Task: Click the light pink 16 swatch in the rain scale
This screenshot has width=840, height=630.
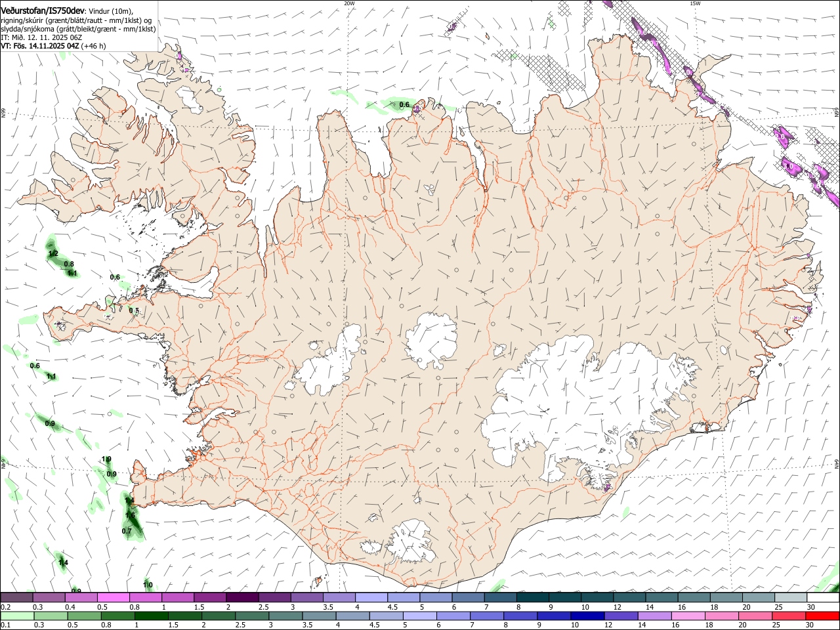Action: coord(688,616)
